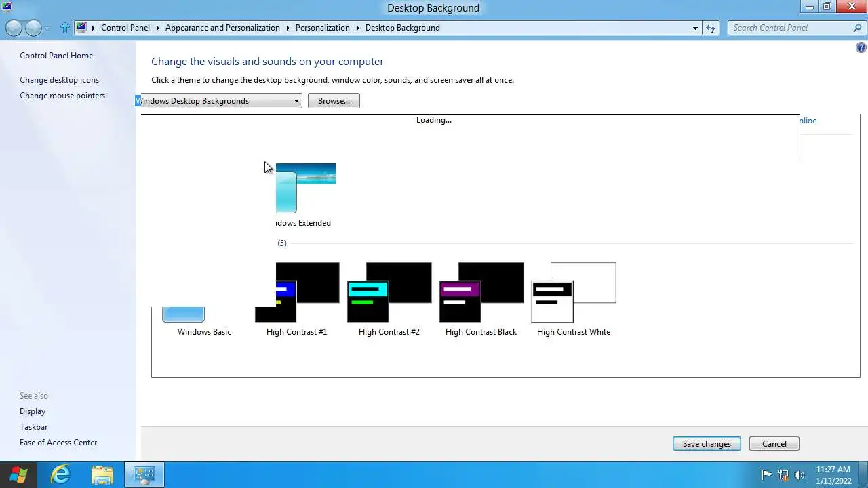The image size is (868, 488).
Task: Select Control Panel breadcrumb
Action: tap(125, 28)
